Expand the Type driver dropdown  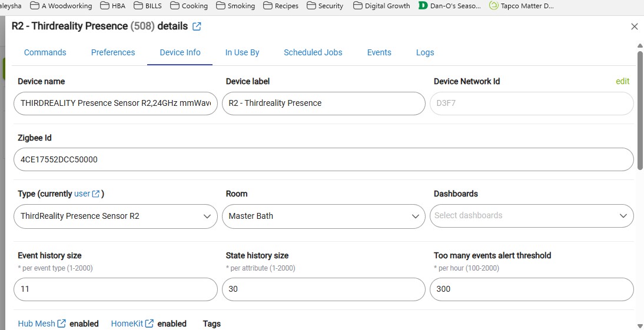[x=115, y=216]
